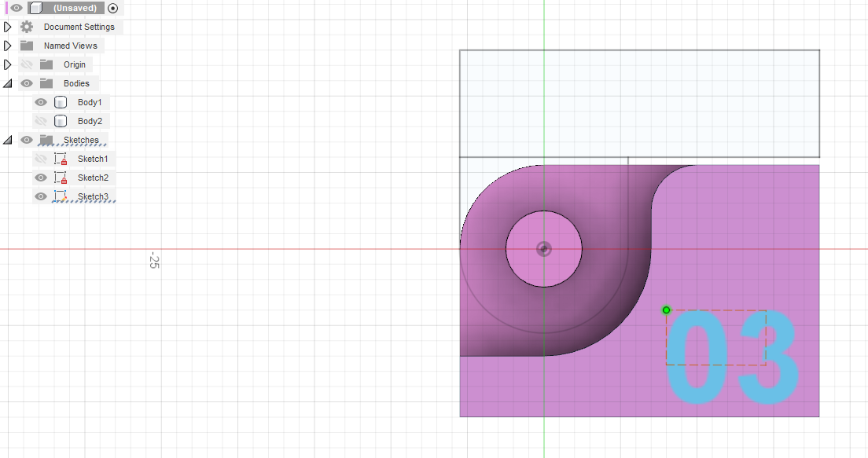Click the Body1 solid body icon
This screenshot has width=868, height=458.
[61, 102]
